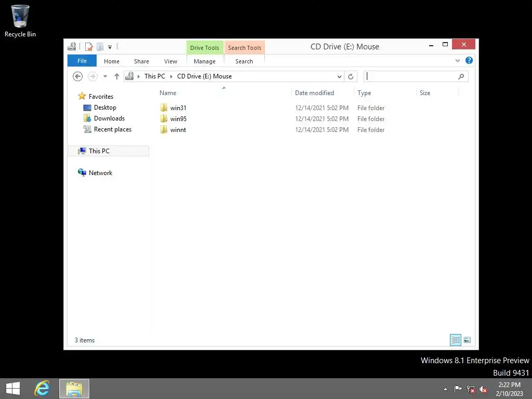
Task: Open the recent locations dropdown arrow
Action: (105, 76)
